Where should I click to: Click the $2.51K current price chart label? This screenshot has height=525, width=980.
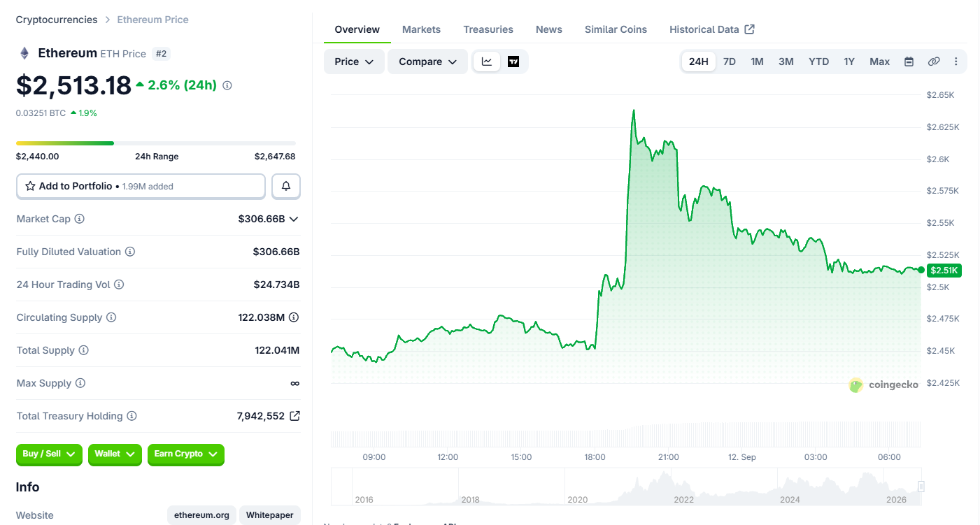[x=944, y=271]
